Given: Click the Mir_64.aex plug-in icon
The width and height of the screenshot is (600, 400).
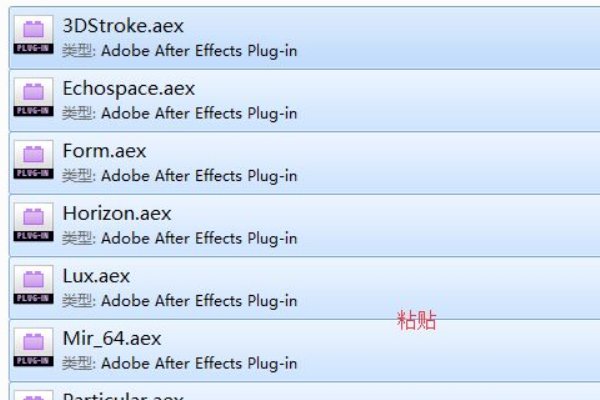Looking at the screenshot, I should (x=34, y=349).
